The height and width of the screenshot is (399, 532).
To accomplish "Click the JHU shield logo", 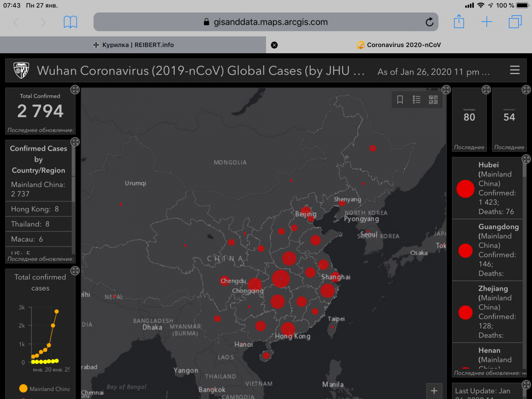I will tap(21, 70).
